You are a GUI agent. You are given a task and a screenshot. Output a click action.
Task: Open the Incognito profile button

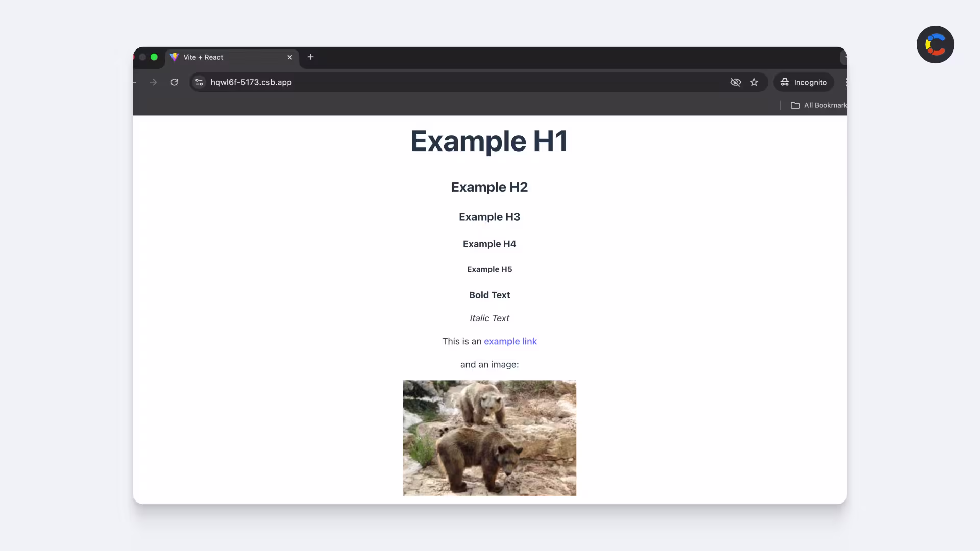tap(803, 82)
